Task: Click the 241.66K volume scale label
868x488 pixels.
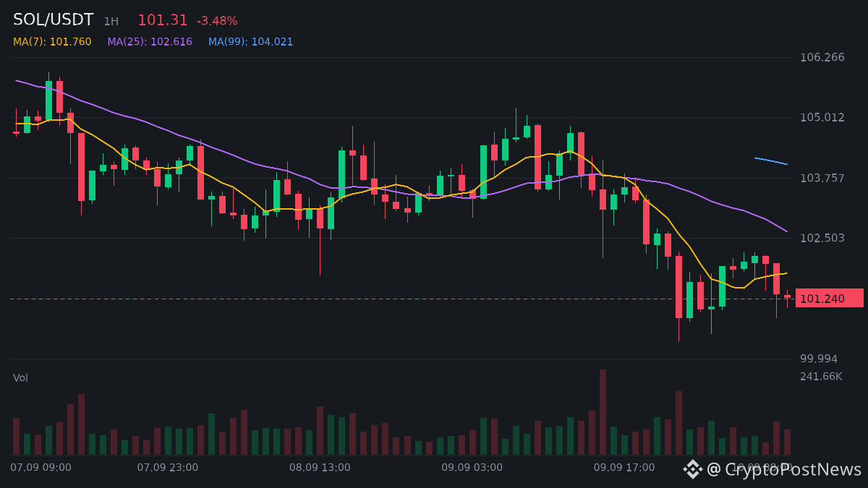Action: click(821, 377)
